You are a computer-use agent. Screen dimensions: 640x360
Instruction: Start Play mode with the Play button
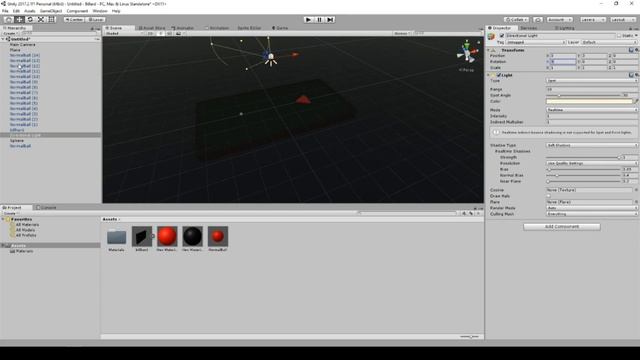pyautogui.click(x=309, y=20)
